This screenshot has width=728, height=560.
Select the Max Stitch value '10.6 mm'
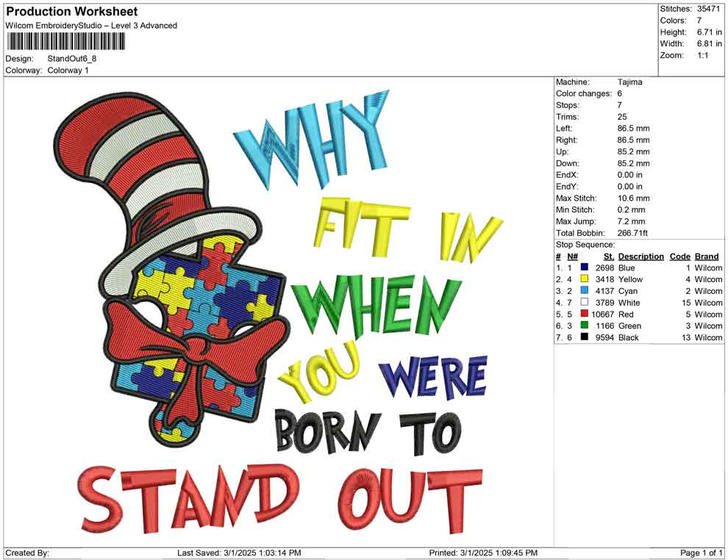(x=633, y=198)
